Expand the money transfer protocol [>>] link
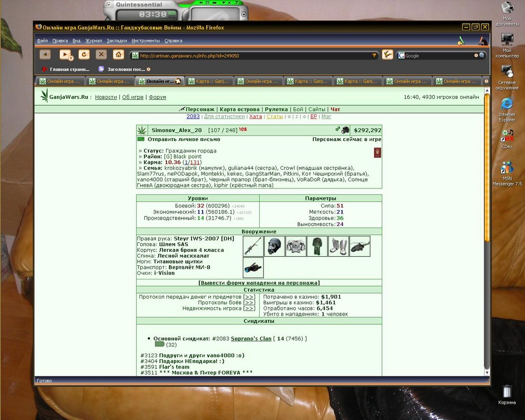This screenshot has width=525, height=420. (249, 297)
